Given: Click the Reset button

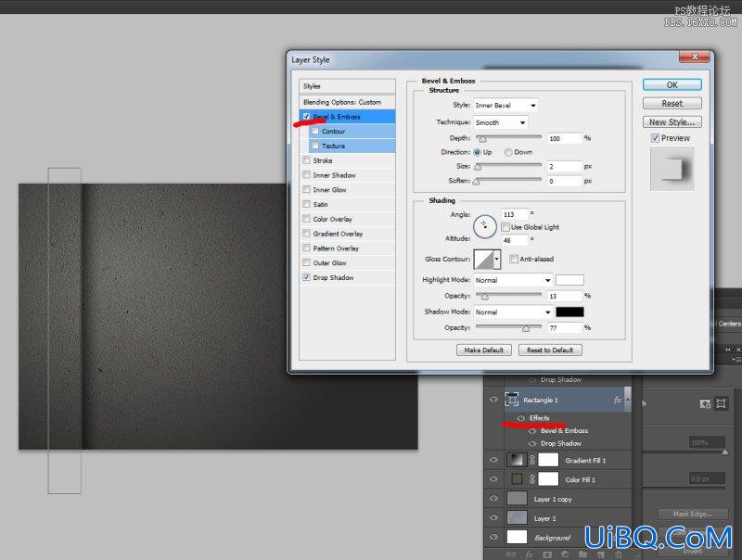Looking at the screenshot, I should coord(672,103).
